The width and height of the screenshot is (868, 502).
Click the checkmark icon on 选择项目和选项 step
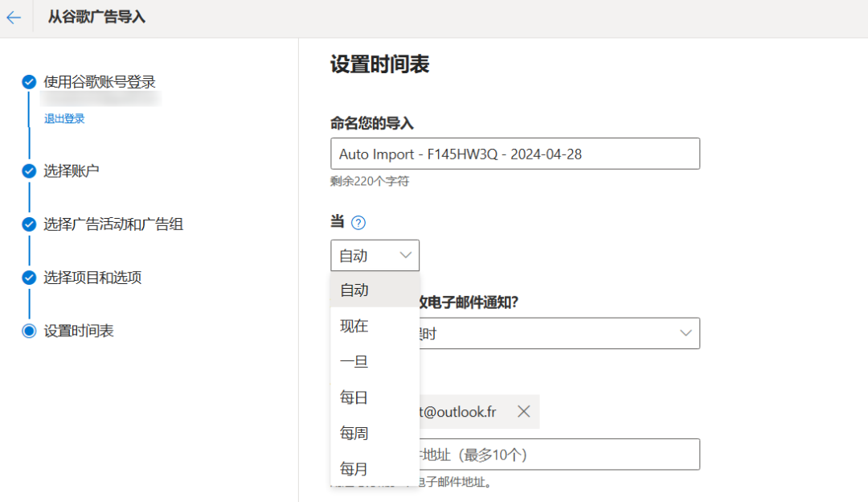click(29, 278)
